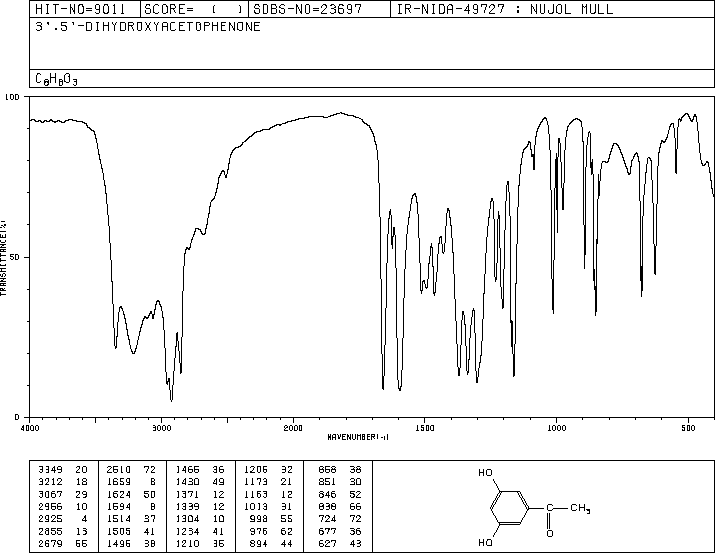Click the lower HO group in structure
Screen dimensions: 715x553
pos(485,543)
